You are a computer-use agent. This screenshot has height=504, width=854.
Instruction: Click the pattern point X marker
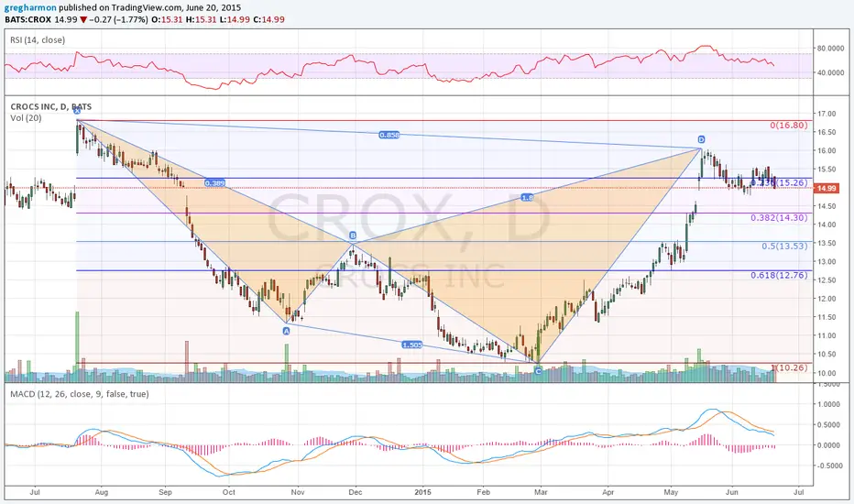77,111
